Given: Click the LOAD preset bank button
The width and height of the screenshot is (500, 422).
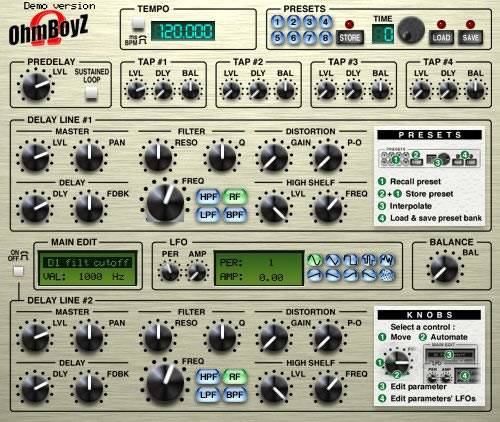Looking at the screenshot, I should 441,38.
